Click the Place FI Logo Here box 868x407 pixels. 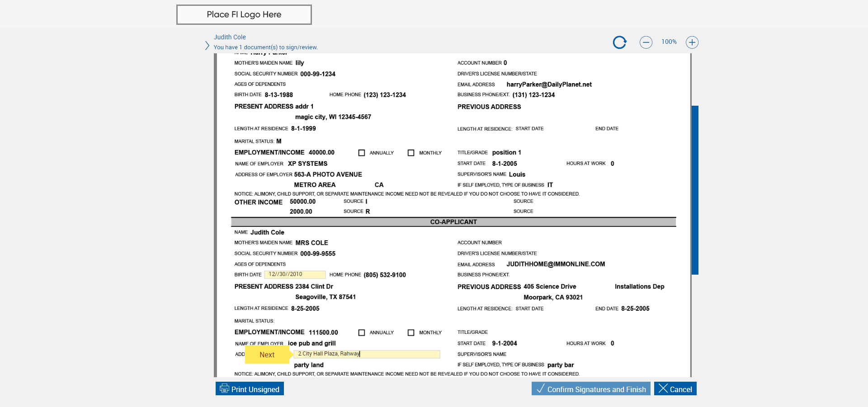point(244,14)
